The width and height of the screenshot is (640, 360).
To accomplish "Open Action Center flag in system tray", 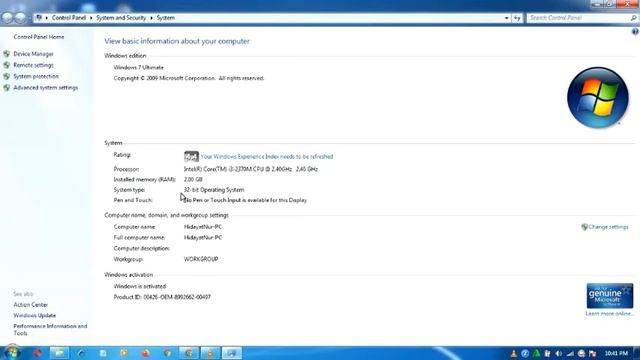I will click(593, 353).
